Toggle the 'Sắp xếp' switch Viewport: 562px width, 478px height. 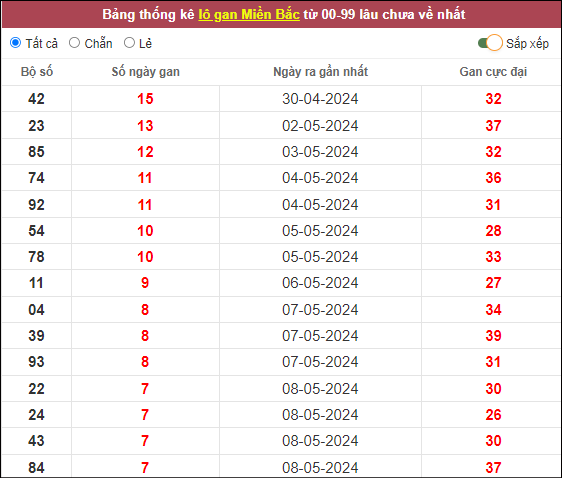click(490, 43)
